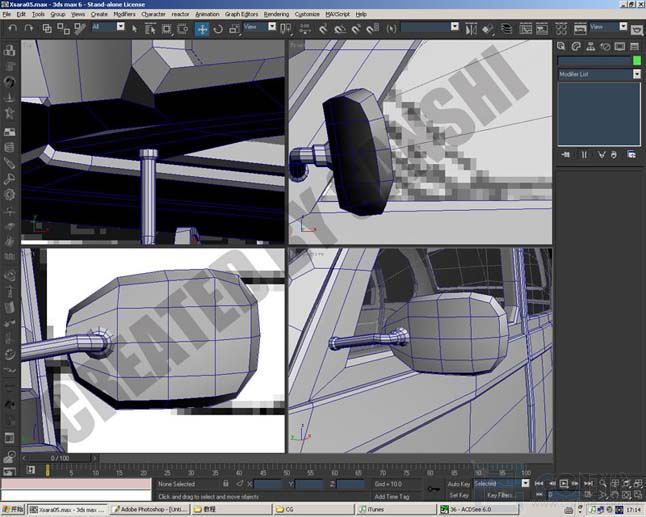Click the green object color swatch
Screen dimensions: 646x517
click(x=637, y=61)
